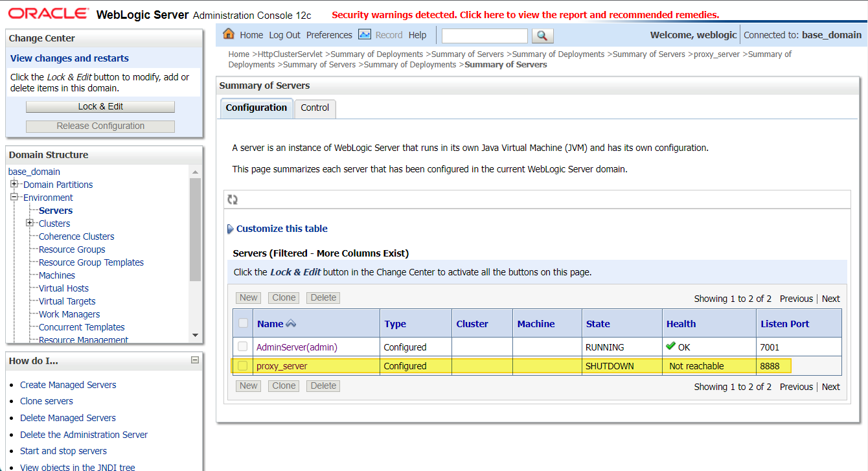Image resolution: width=868 pixels, height=471 pixels.
Task: Switch to the Control tab
Action: 315,108
